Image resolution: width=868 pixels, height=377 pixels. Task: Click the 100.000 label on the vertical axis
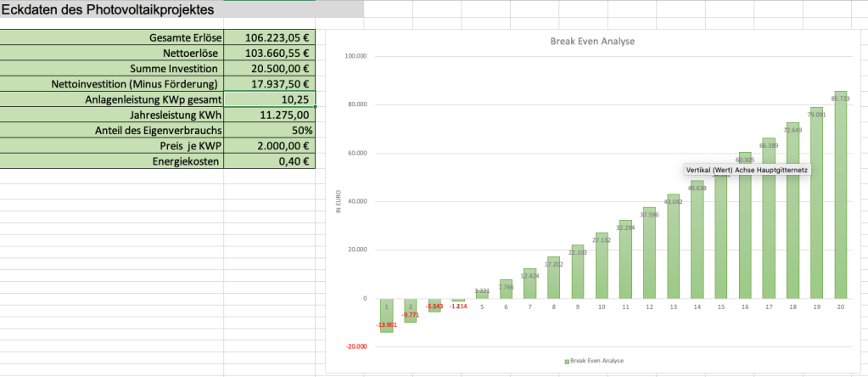pos(356,56)
